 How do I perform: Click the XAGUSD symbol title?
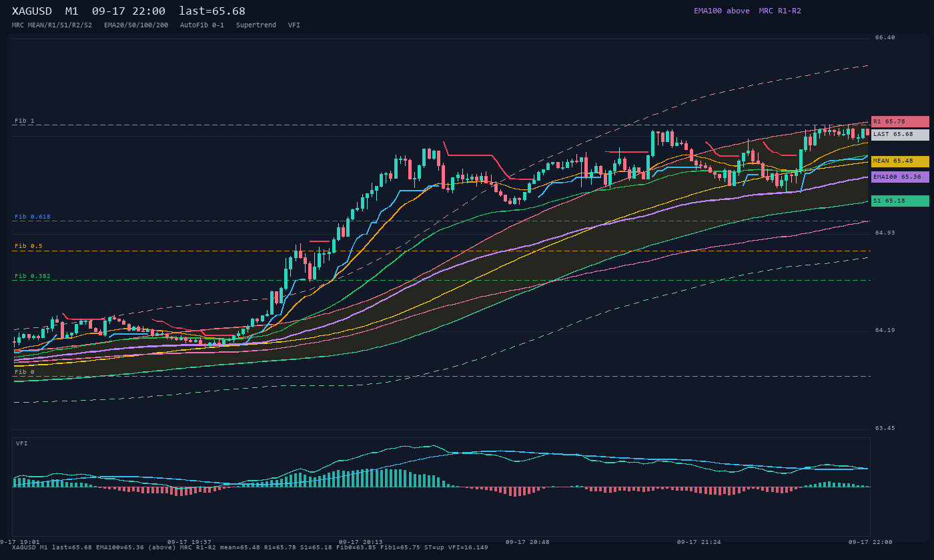(32, 11)
